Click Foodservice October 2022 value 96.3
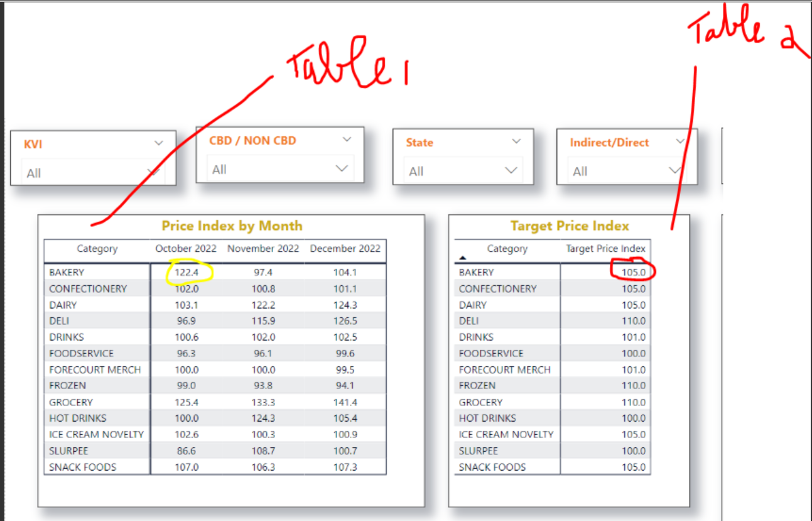Screen dimensions: 812x521 (x=187, y=353)
